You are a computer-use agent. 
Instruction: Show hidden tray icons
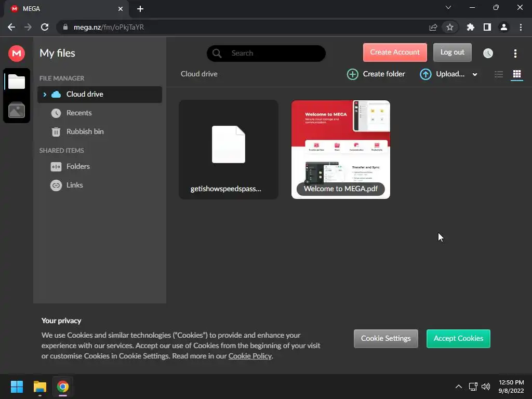point(458,387)
